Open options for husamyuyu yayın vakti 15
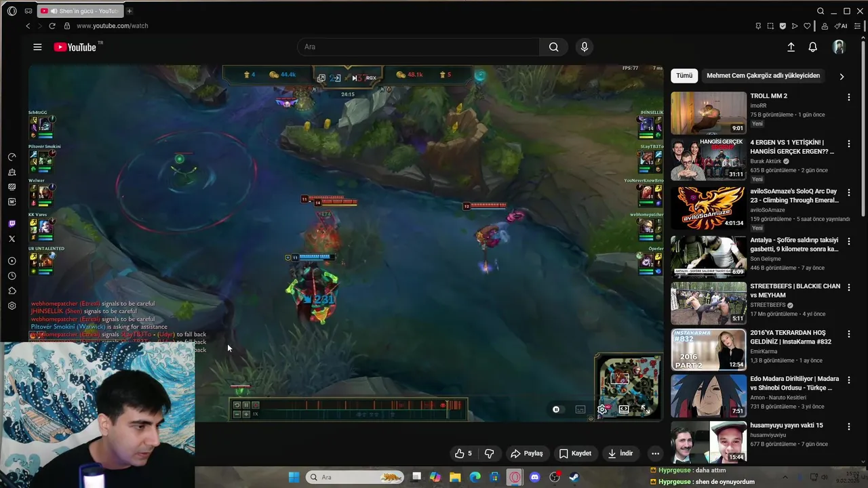The image size is (868, 488). 848,426
